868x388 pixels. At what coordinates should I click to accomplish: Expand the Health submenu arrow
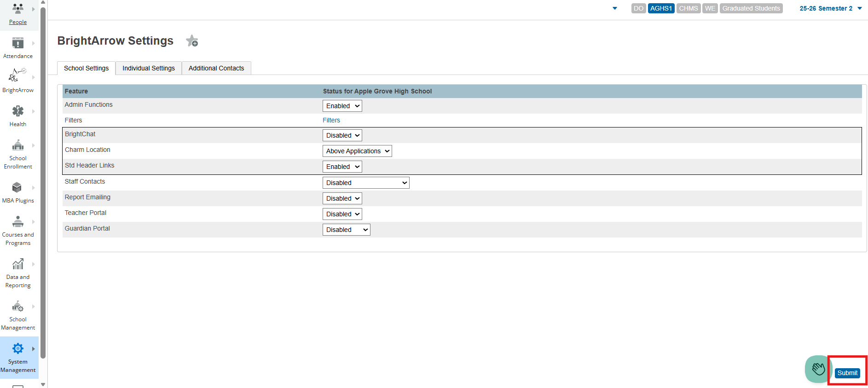click(34, 111)
